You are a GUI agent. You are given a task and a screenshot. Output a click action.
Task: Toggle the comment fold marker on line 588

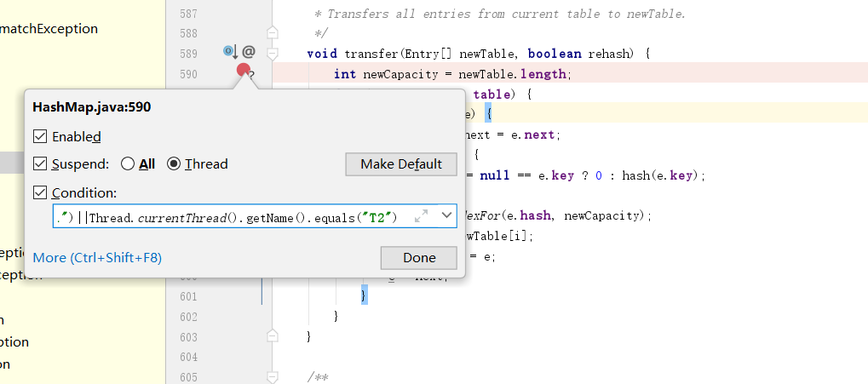pos(273,32)
